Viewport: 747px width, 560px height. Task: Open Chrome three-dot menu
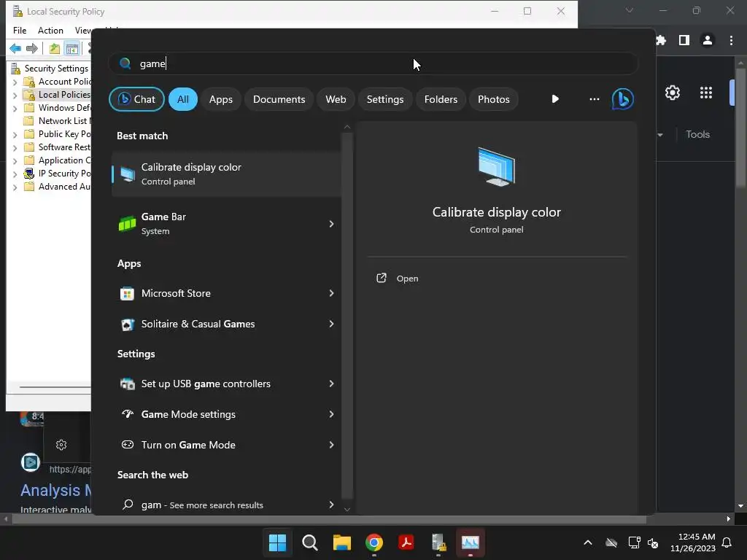(731, 41)
